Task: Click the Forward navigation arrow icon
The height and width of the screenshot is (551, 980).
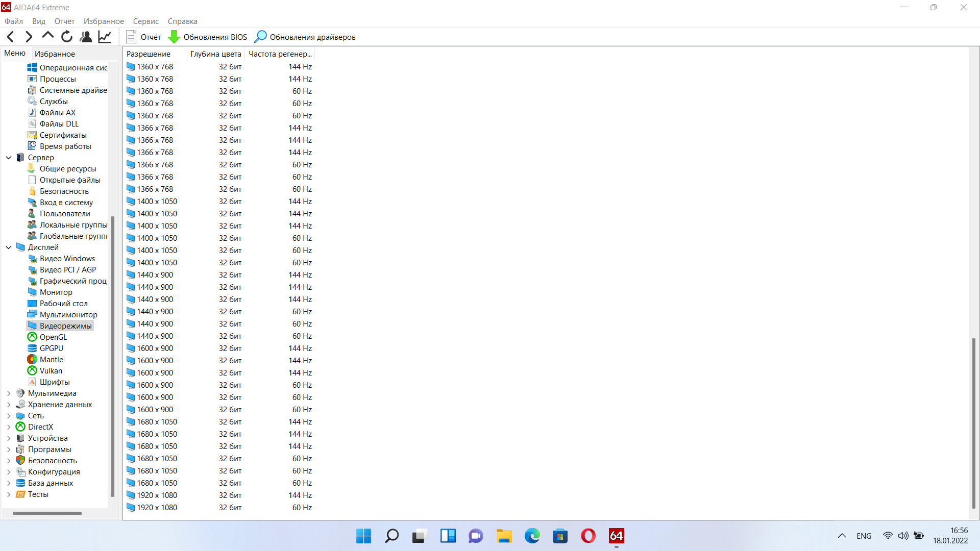Action: point(29,37)
